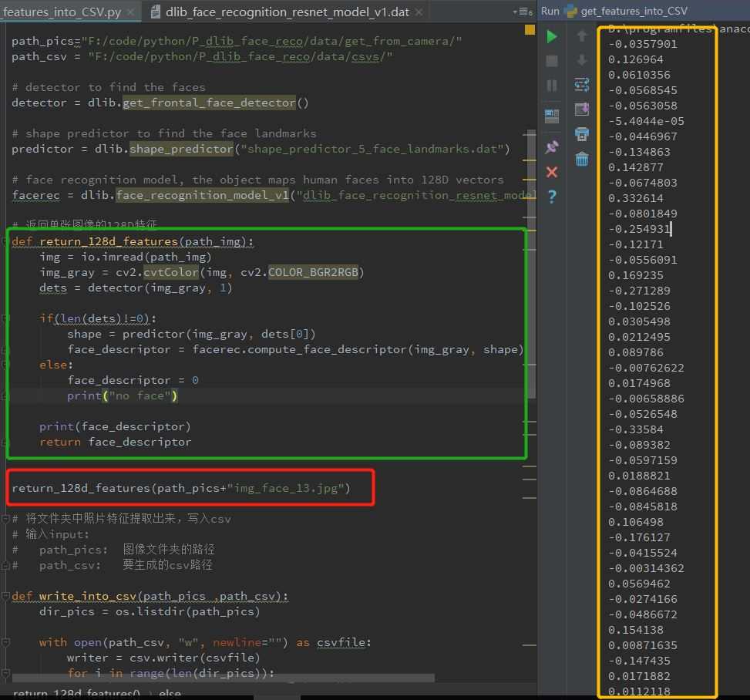Click the 'return face_descriptor' line
Screen dimensions: 750x700
(116, 442)
